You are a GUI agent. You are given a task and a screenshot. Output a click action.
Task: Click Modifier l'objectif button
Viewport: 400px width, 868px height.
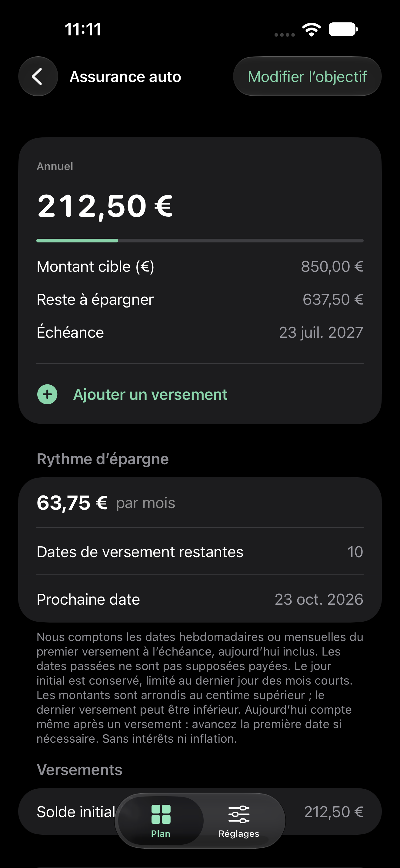click(307, 77)
